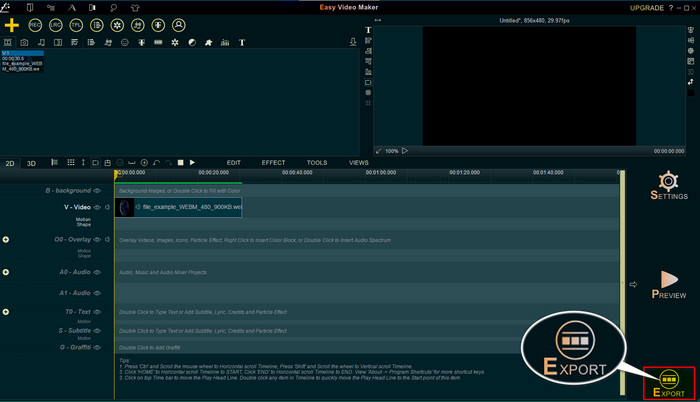Stop playback with the white square button
This screenshot has width=700, height=402.
[x=180, y=163]
